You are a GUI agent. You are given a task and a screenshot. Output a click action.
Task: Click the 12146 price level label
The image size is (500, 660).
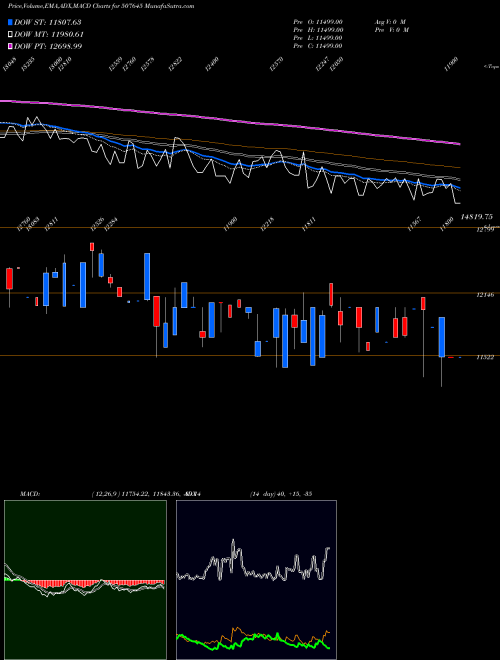(485, 295)
